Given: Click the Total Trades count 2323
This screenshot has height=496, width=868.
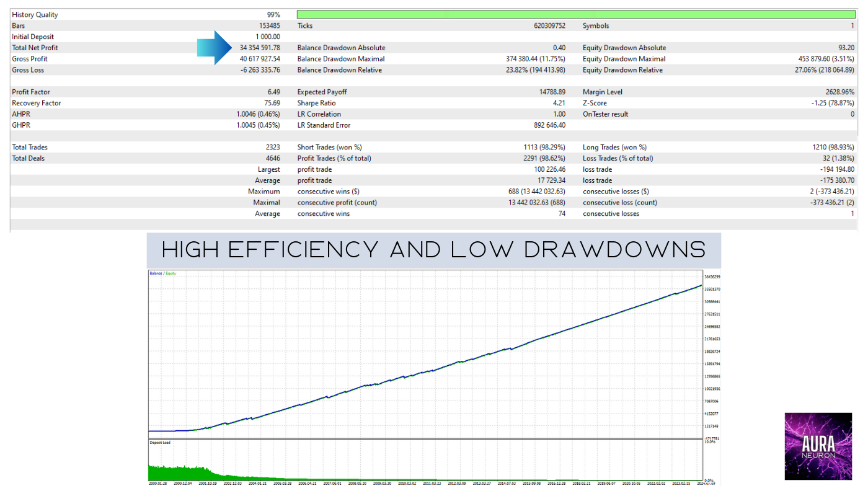Looking at the screenshot, I should (x=272, y=147).
